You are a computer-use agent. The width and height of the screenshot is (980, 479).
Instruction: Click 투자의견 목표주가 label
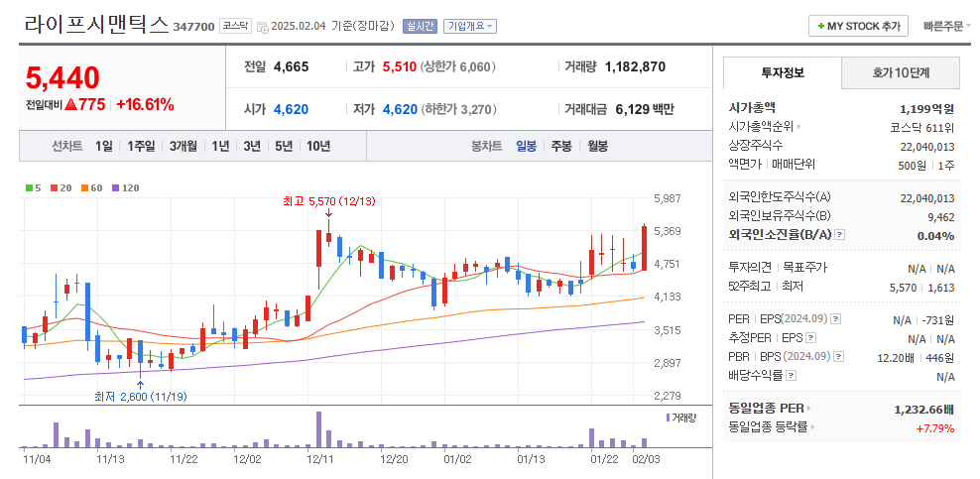[x=778, y=268]
